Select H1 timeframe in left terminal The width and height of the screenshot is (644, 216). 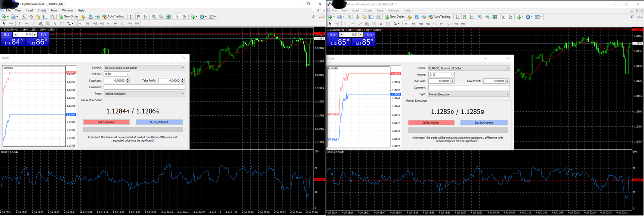109,23
